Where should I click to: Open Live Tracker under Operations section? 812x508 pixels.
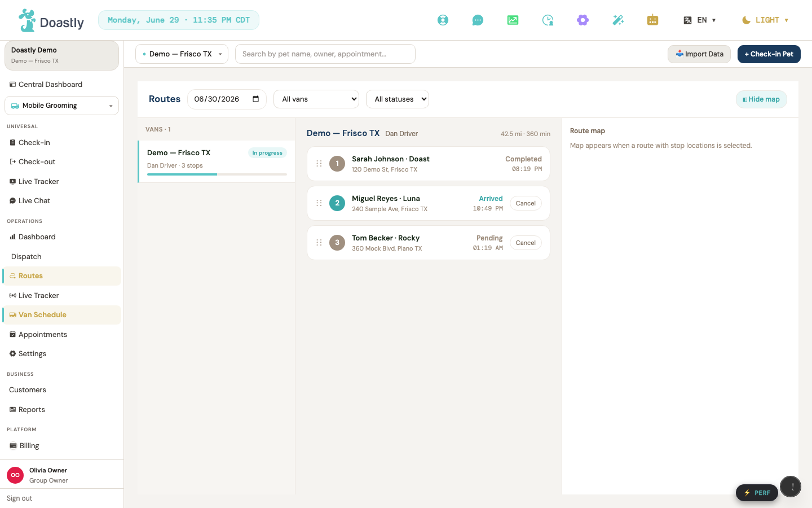pyautogui.click(x=61, y=296)
